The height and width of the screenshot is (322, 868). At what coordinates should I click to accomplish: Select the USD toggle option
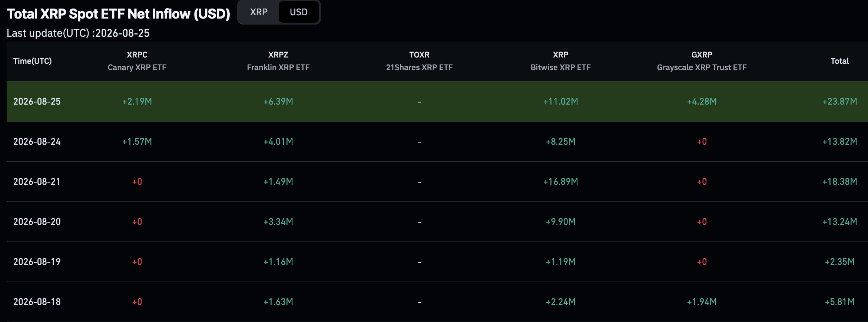tap(299, 12)
